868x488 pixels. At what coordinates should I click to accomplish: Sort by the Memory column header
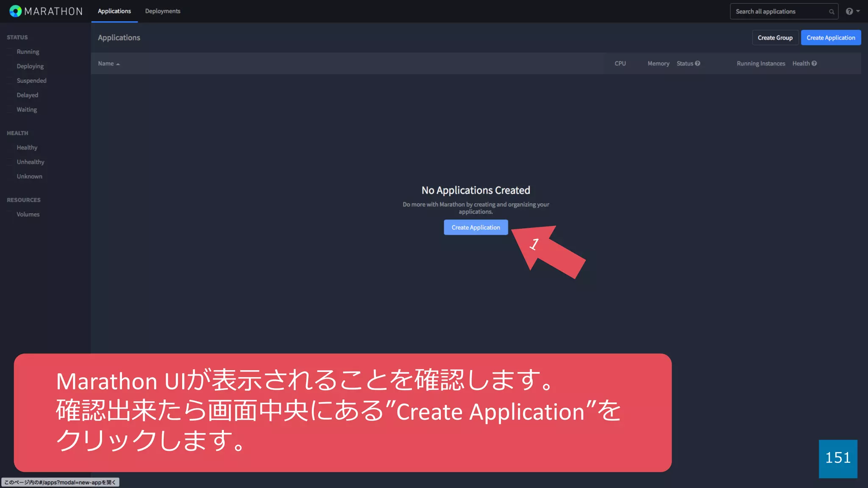click(658, 64)
